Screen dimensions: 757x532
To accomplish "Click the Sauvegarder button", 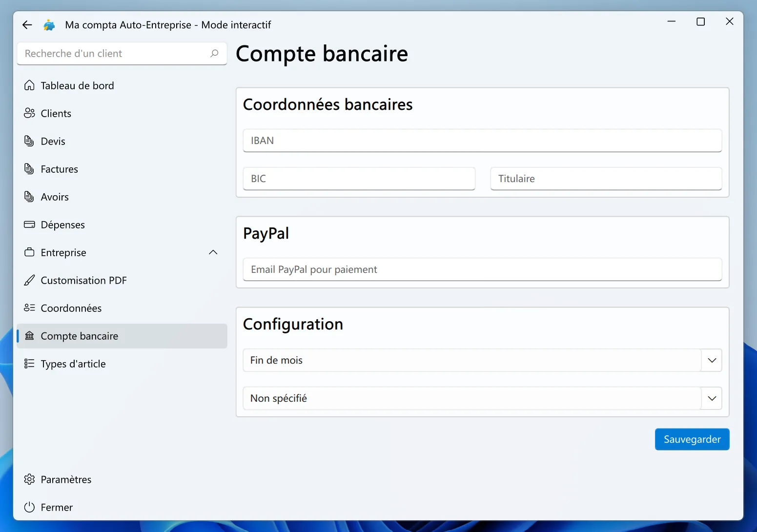I will [x=692, y=439].
